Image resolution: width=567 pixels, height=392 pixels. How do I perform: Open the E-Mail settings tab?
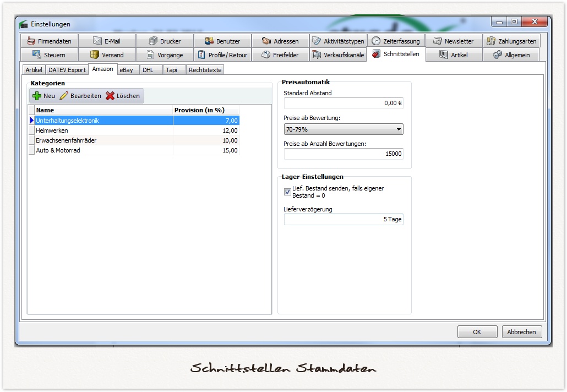pyautogui.click(x=107, y=41)
